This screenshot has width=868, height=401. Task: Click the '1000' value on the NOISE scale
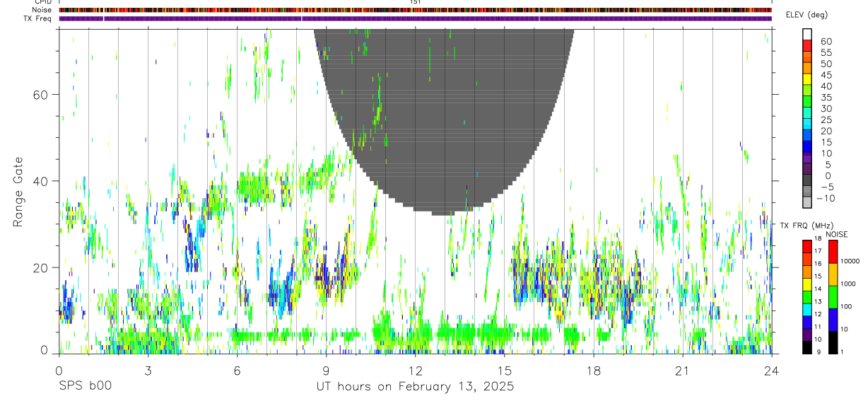tap(849, 284)
